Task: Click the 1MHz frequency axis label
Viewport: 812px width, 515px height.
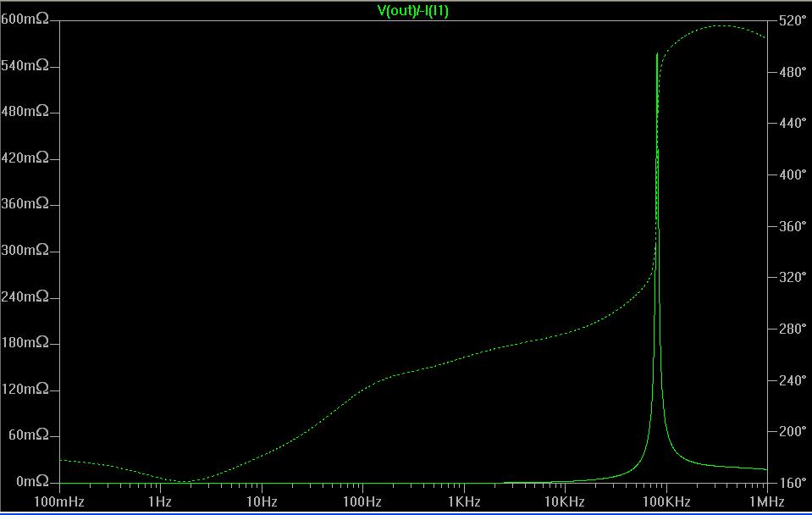Action: pyautogui.click(x=766, y=501)
